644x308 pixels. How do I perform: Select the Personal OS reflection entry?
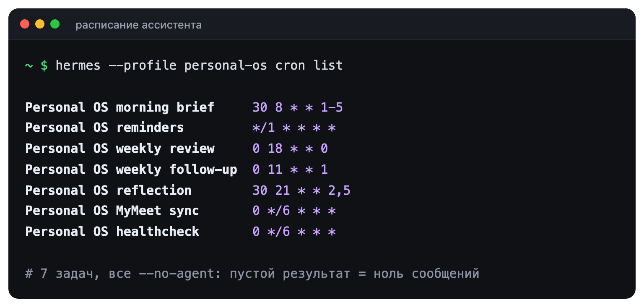click(x=188, y=191)
